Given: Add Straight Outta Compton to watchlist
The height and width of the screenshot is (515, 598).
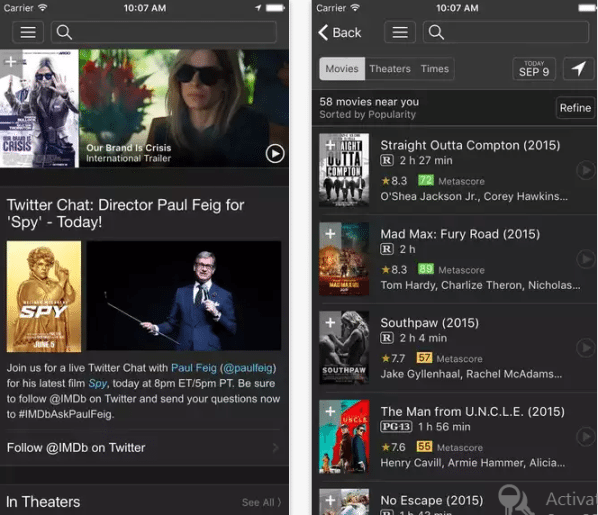Looking at the screenshot, I should [x=330, y=145].
